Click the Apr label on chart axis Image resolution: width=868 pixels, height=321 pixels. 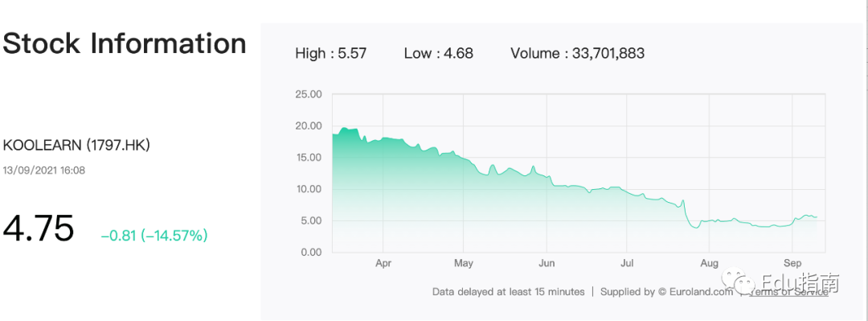pos(383,263)
